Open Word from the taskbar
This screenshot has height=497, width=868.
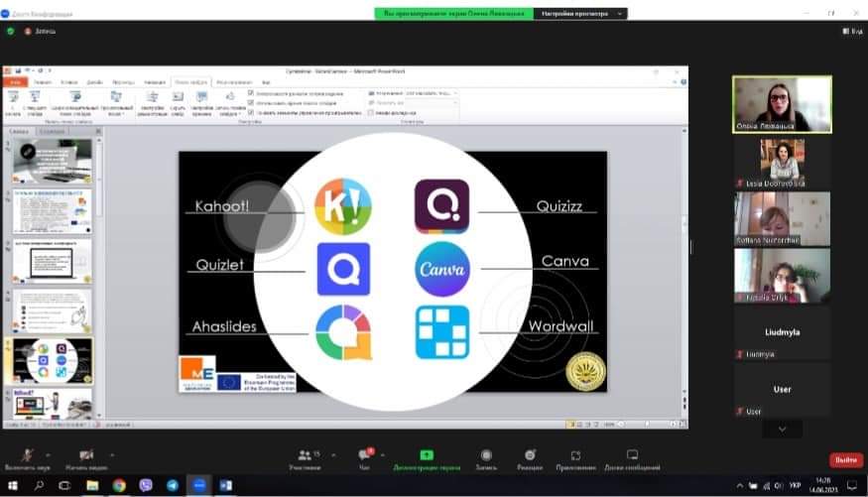tap(226, 485)
